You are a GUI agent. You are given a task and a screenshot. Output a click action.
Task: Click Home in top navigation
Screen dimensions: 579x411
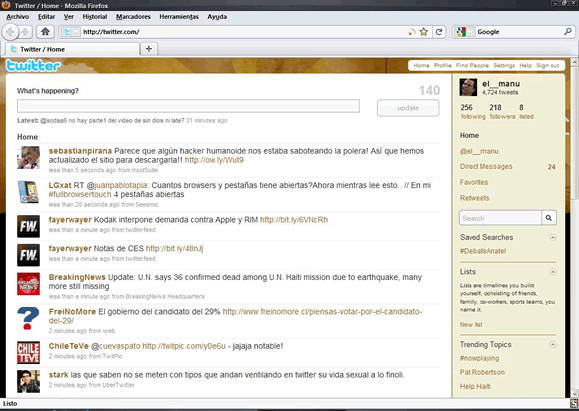point(421,65)
